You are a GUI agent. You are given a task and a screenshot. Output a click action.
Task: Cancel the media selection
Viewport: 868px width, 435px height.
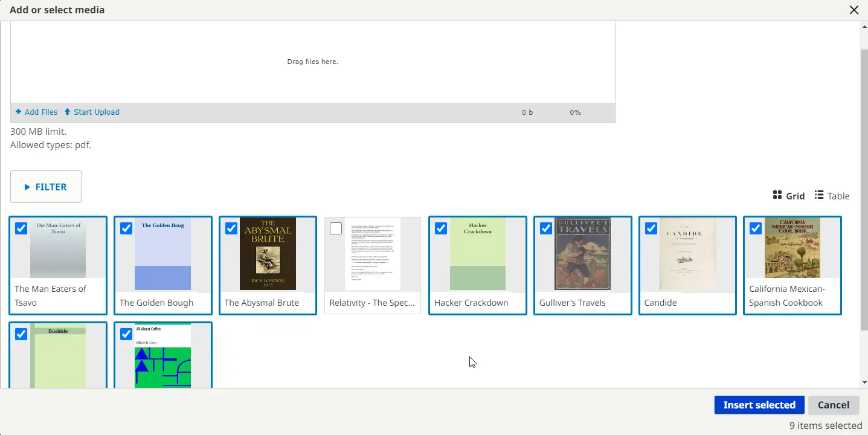click(x=833, y=405)
